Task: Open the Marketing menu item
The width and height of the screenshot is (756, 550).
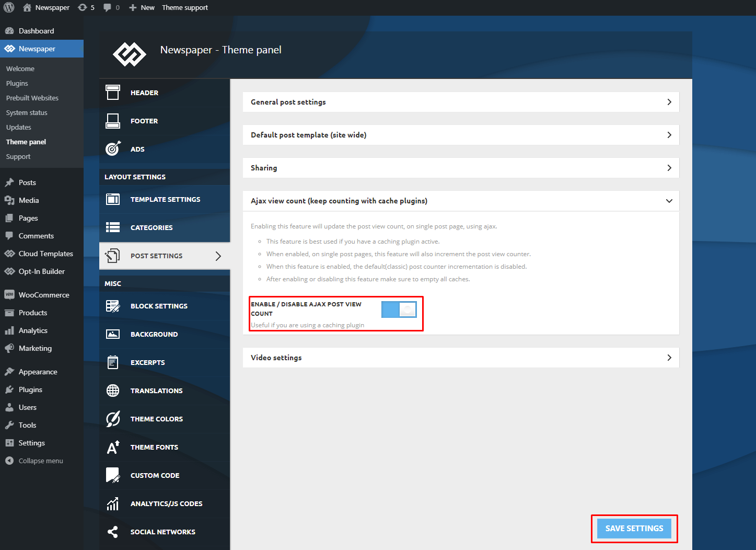Action: click(x=42, y=348)
